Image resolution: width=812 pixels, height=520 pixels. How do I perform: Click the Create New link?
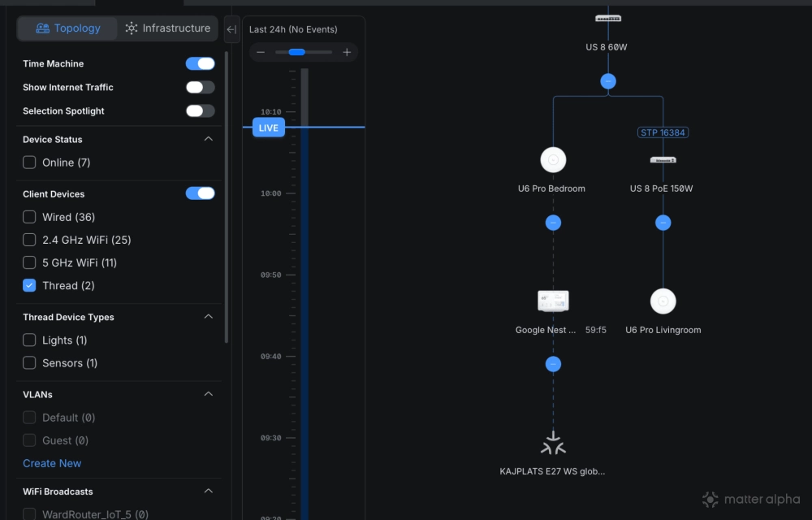(52, 464)
